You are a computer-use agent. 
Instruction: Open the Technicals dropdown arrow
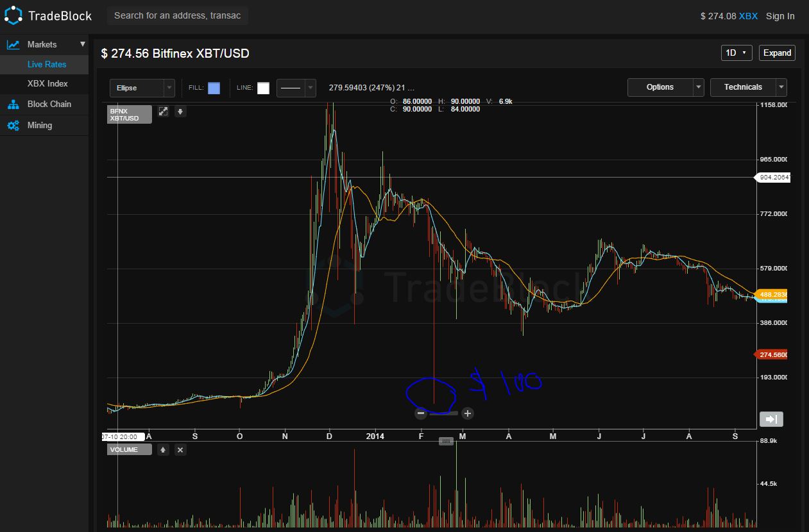(x=781, y=87)
